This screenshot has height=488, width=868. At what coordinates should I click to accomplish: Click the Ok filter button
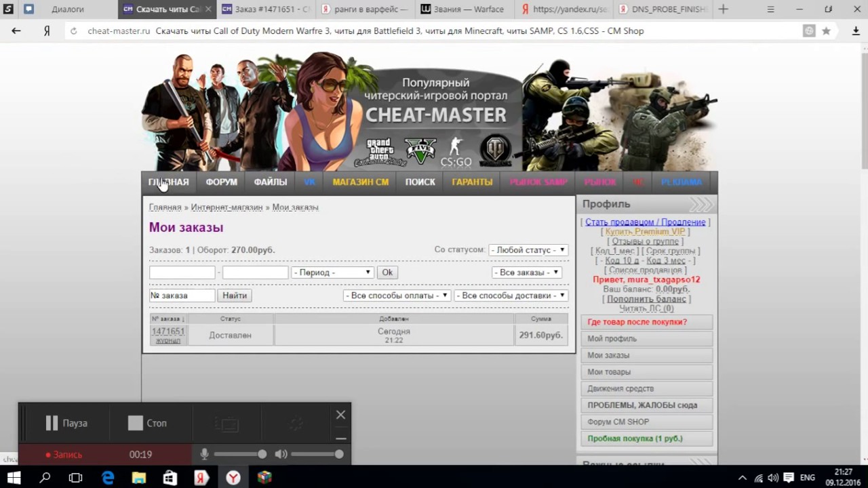[387, 272]
